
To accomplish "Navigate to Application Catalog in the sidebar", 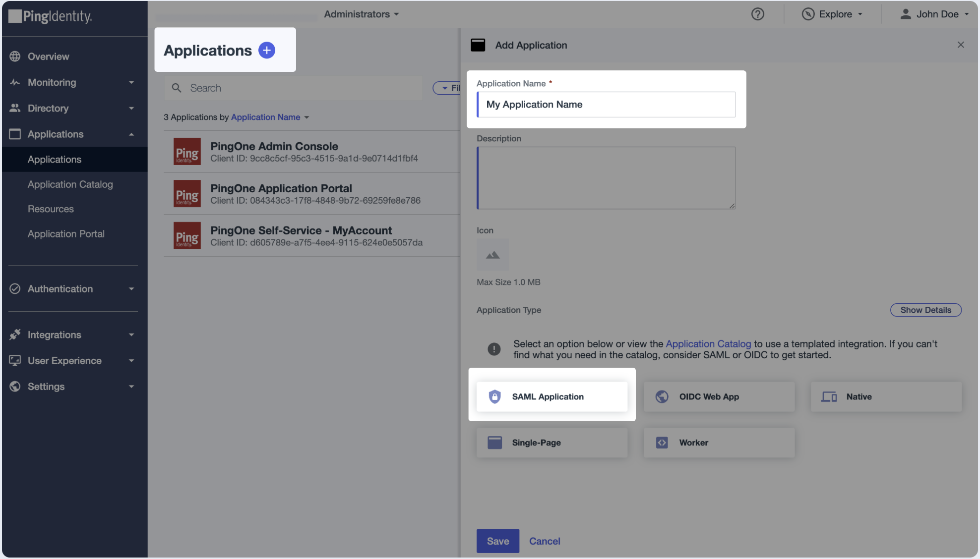I will point(70,184).
